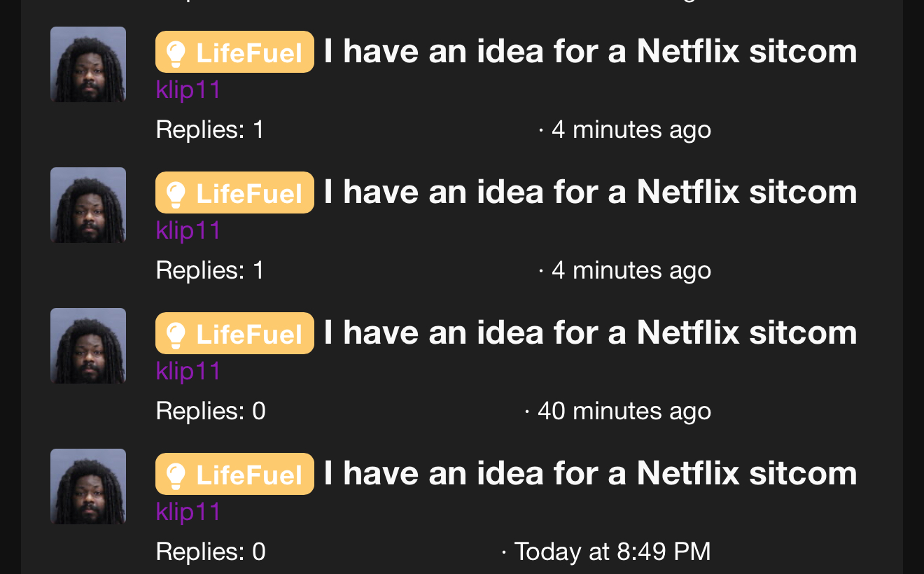Click the LifeFuel lightbulb icon in the second thread
The width and height of the screenshot is (924, 574).
(175, 194)
